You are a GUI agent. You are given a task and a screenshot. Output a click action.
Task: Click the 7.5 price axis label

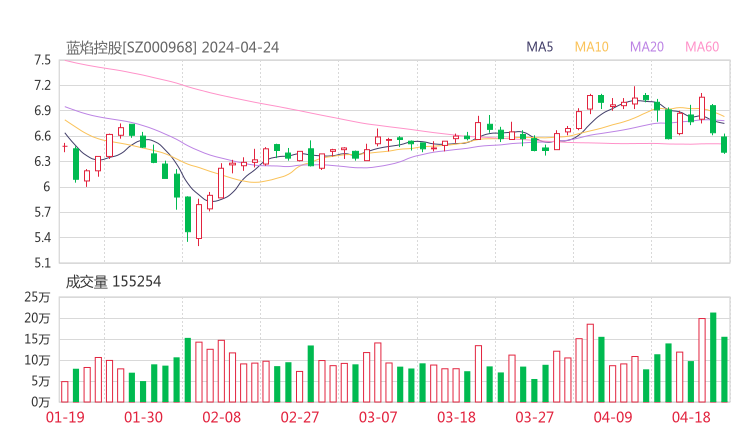pyautogui.click(x=42, y=60)
